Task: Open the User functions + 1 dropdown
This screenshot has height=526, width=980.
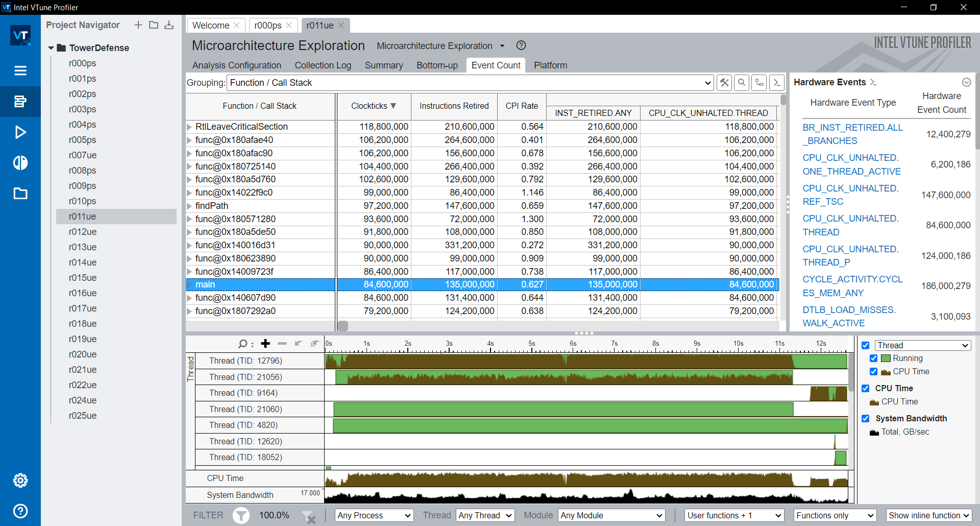Action: pyautogui.click(x=734, y=515)
